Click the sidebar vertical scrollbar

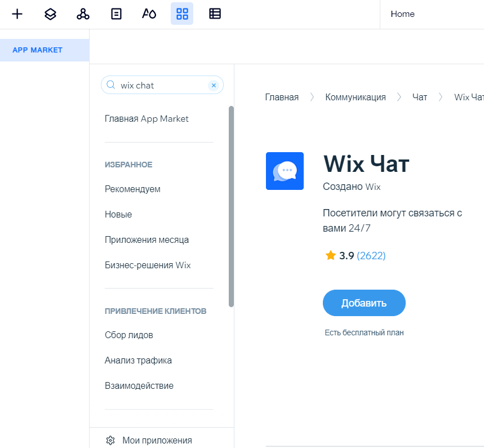coord(231,207)
